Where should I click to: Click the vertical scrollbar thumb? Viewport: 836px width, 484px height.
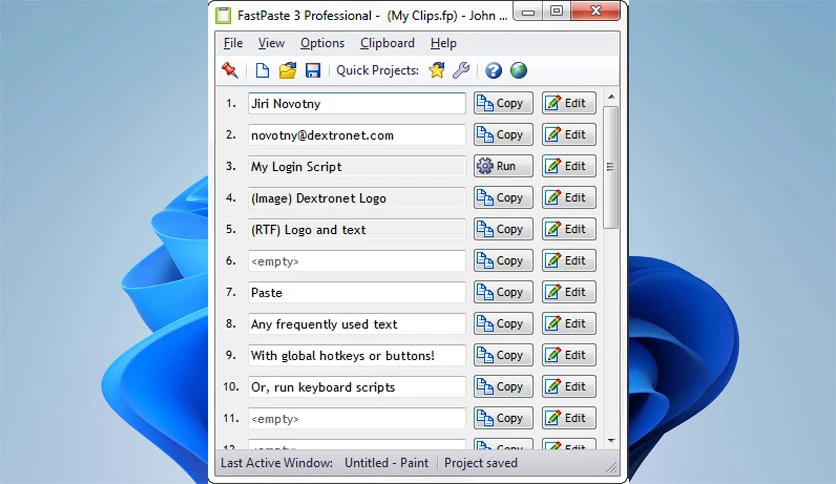coord(611,167)
